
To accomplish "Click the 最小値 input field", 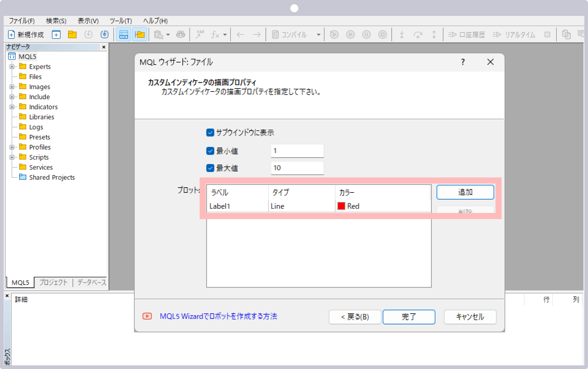I will click(297, 151).
